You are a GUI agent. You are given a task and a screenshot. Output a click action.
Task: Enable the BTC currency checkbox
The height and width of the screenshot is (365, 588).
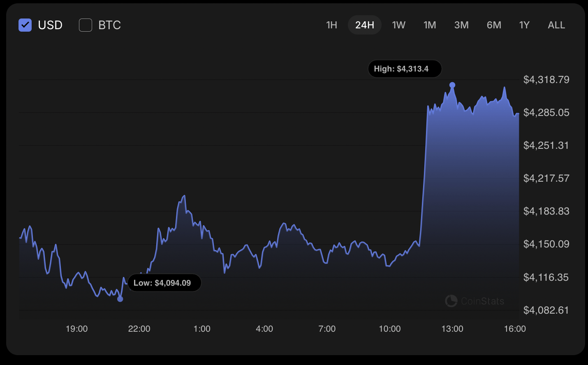click(86, 25)
